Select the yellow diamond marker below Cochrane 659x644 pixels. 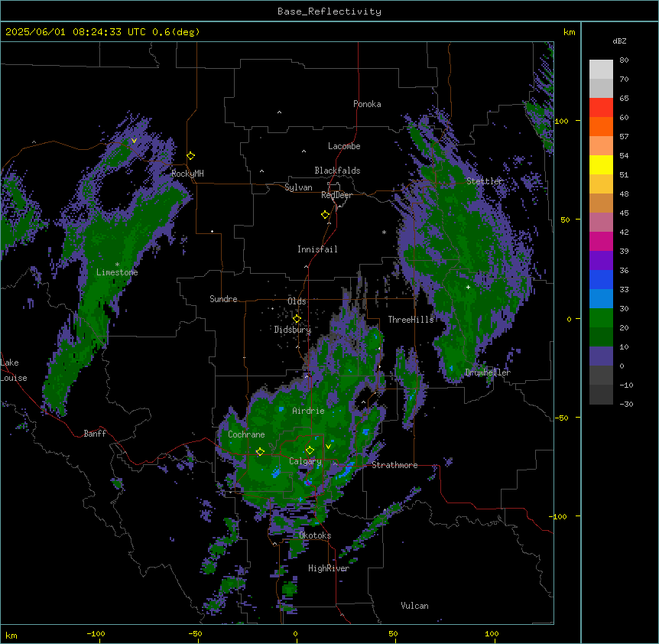click(x=260, y=452)
